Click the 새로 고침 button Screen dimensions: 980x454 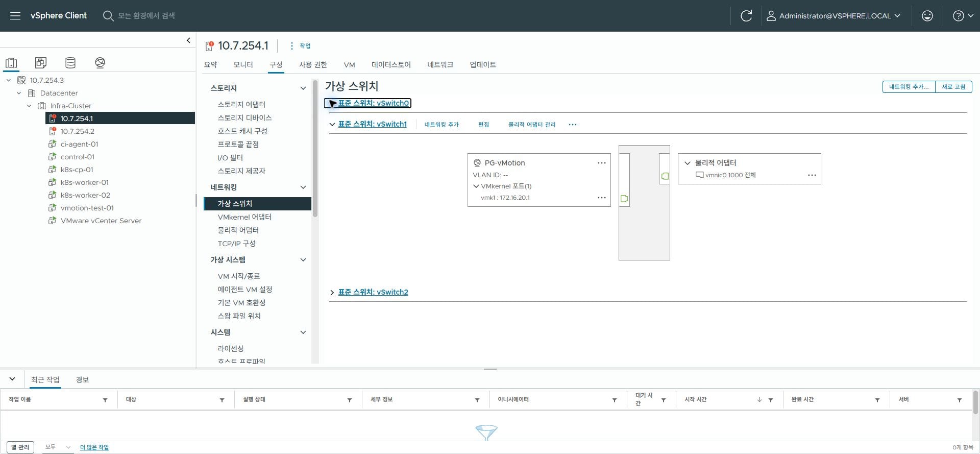(953, 87)
